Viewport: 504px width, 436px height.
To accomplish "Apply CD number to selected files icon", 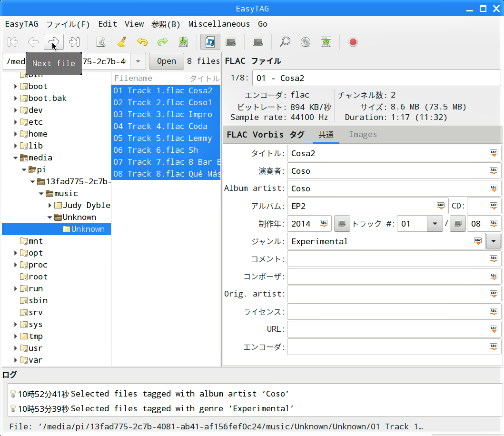I will pos(494,206).
